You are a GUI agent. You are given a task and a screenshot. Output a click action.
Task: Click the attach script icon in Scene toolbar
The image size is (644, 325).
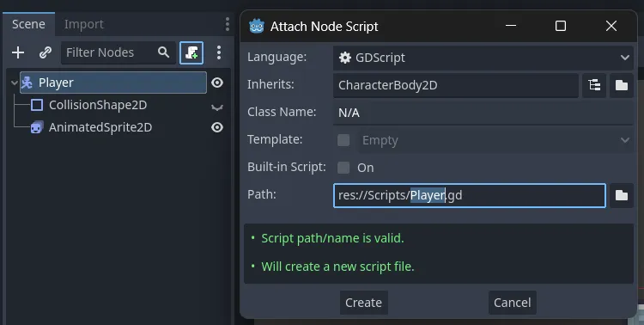pos(191,52)
